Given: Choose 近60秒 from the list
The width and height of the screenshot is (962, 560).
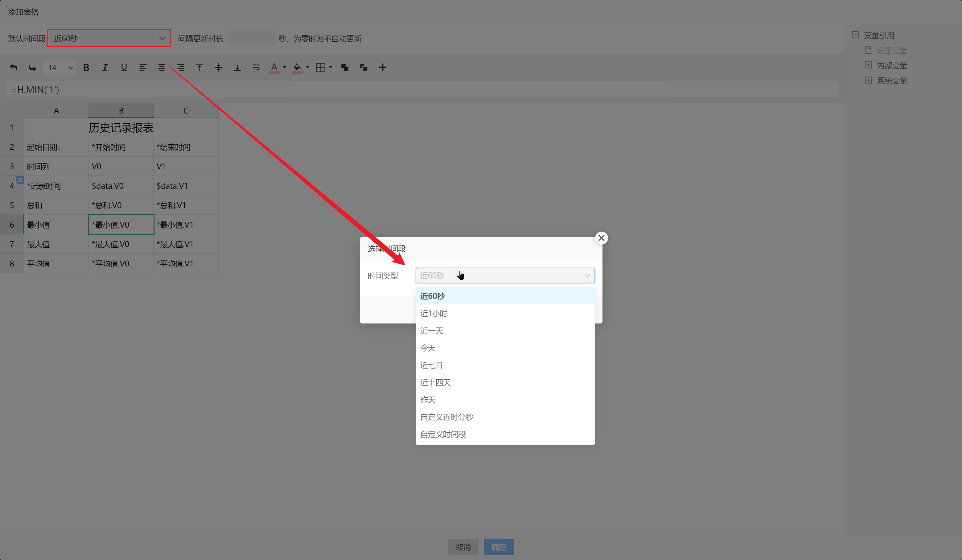Looking at the screenshot, I should tap(505, 296).
